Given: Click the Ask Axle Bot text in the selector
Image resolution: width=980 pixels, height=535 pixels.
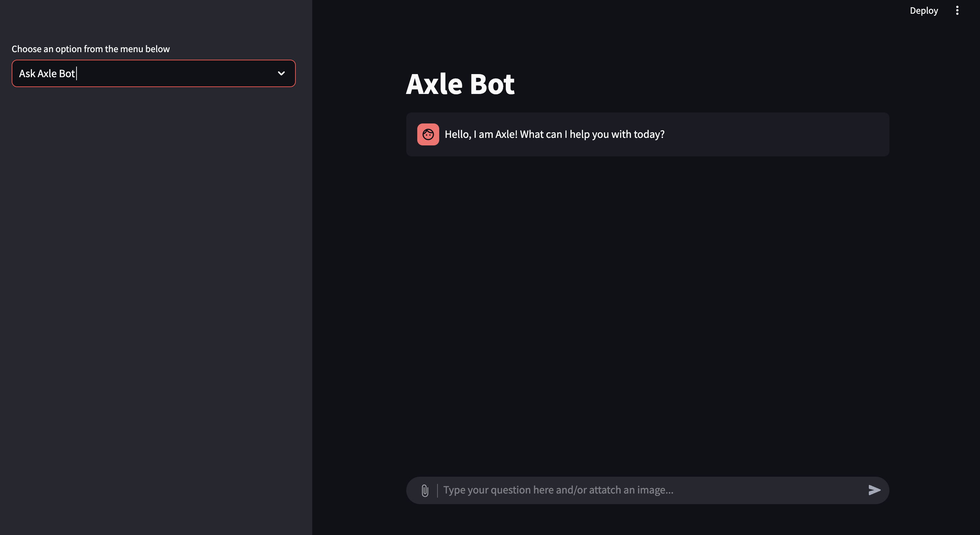Looking at the screenshot, I should coord(46,73).
